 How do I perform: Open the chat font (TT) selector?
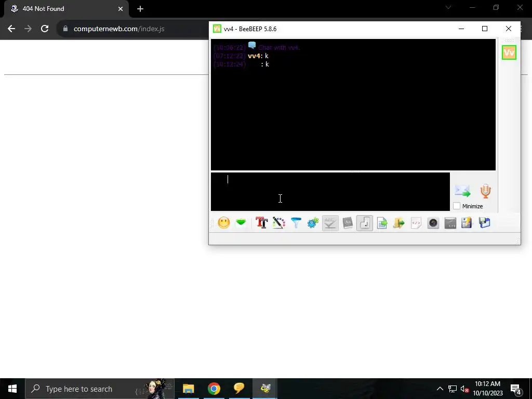coord(262,223)
